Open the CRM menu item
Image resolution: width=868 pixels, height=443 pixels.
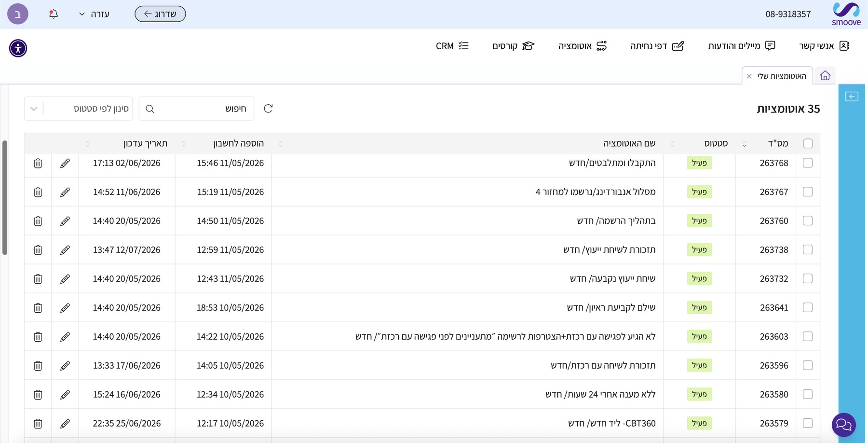click(452, 46)
